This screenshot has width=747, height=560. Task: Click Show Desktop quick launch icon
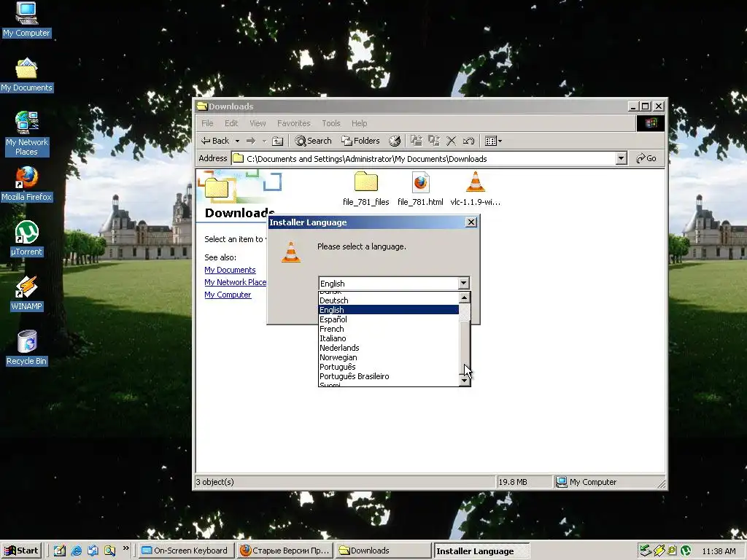coord(60,551)
